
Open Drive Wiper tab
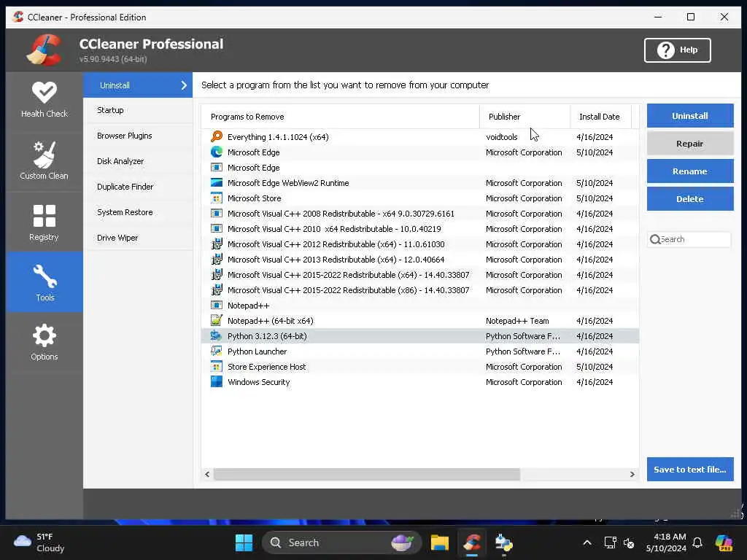click(138, 238)
